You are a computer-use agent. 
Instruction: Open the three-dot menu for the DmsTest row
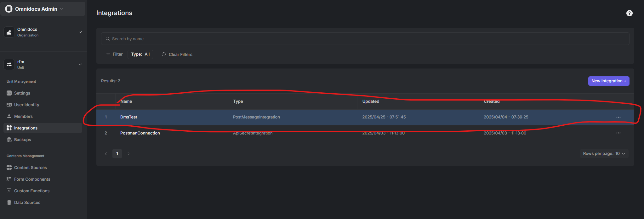[618, 117]
